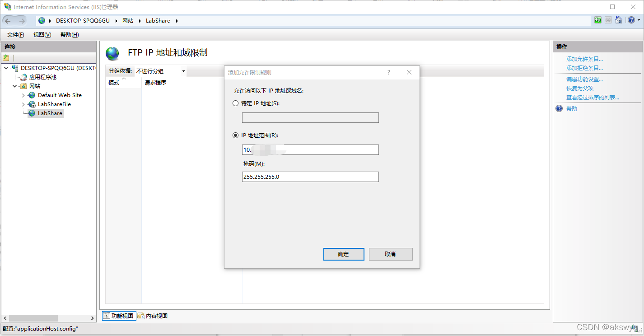The height and width of the screenshot is (336, 644).
Task: Click breadcrumb arrow after LabShare
Action: (177, 21)
